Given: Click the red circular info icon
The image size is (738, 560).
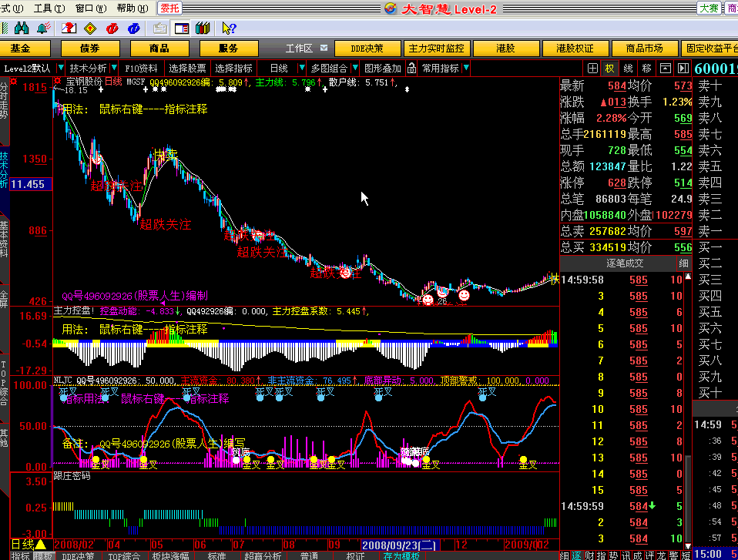Looking at the screenshot, I should [x=112, y=29].
